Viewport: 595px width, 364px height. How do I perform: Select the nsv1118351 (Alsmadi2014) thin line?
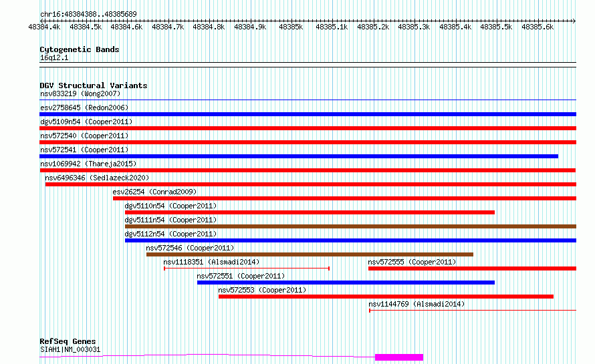(x=247, y=268)
